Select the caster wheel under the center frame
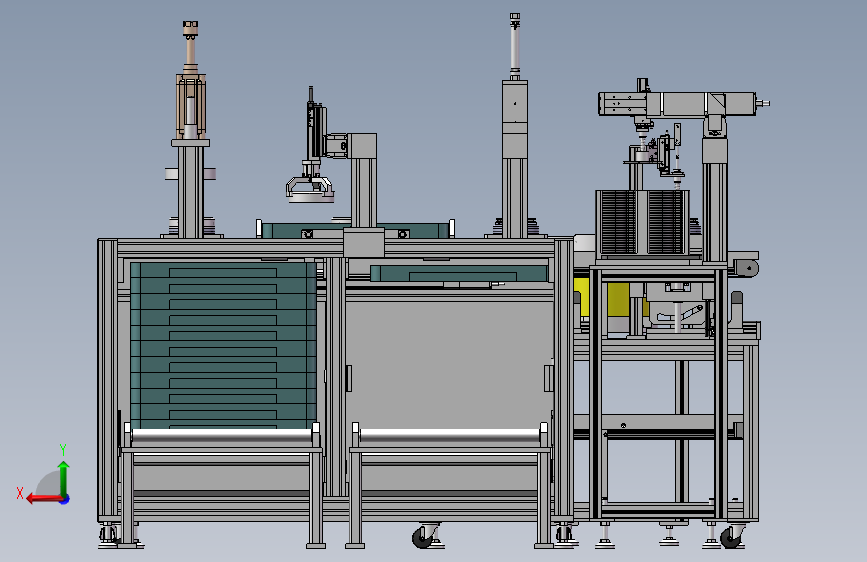 (x=425, y=535)
